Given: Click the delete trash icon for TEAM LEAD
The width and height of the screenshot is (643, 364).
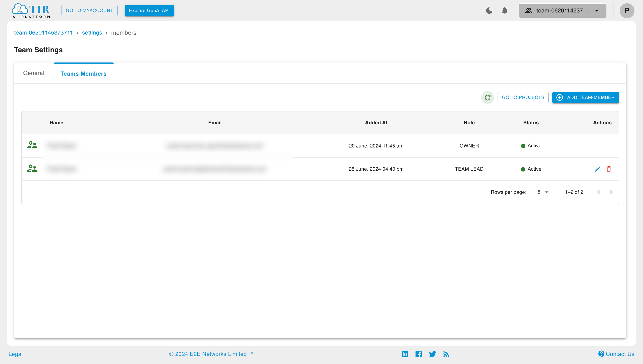Looking at the screenshot, I should coord(609,169).
